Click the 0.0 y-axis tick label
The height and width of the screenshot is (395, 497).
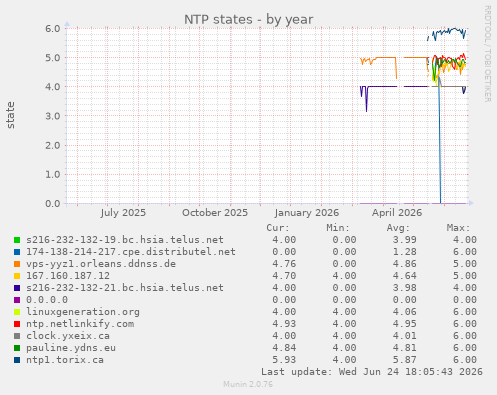53,203
